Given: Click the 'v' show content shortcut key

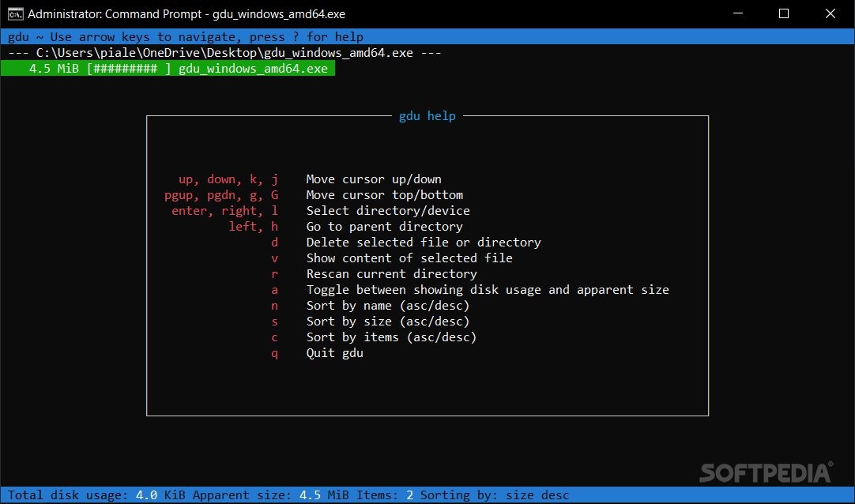Looking at the screenshot, I should click(x=275, y=258).
